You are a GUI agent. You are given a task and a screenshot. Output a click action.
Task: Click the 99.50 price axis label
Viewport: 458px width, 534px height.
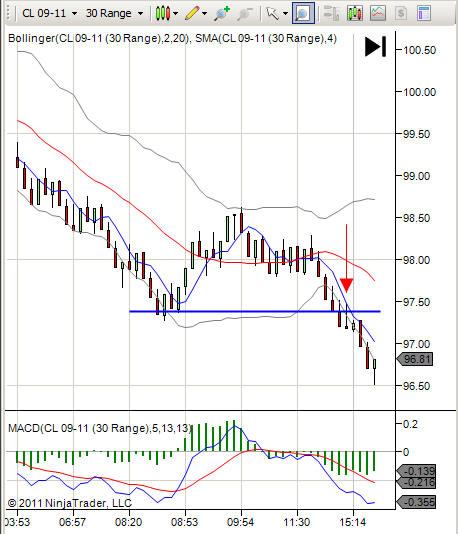coord(417,134)
